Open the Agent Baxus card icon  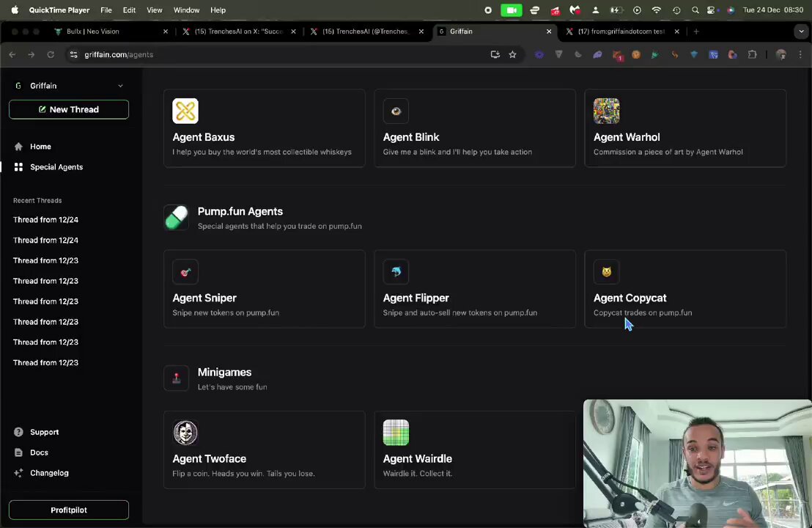pos(185,111)
